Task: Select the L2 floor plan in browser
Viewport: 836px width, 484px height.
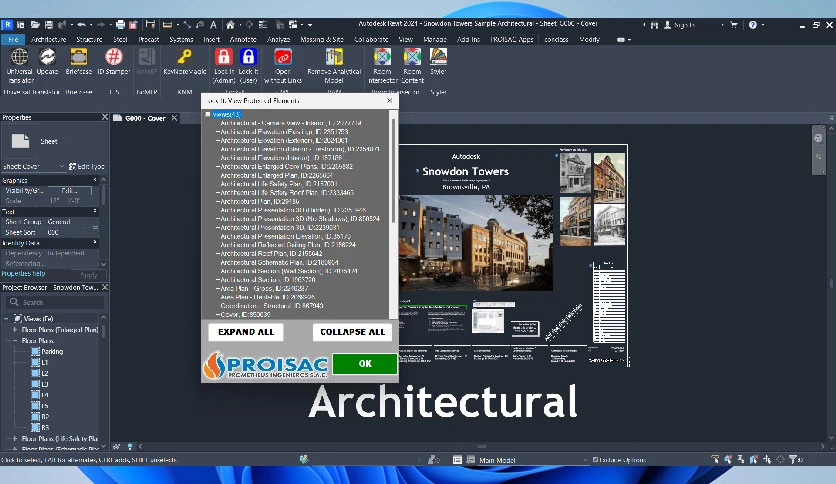Action: point(45,373)
